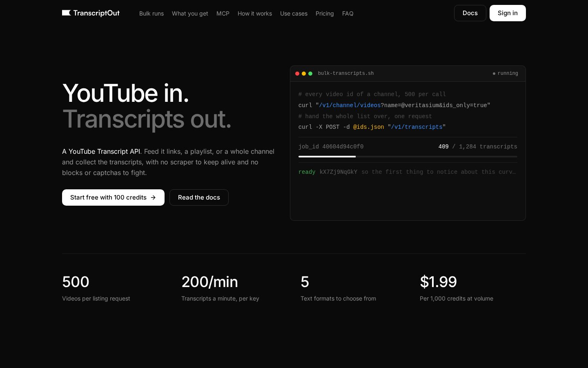Click the red dot in terminal header

pyautogui.click(x=297, y=74)
